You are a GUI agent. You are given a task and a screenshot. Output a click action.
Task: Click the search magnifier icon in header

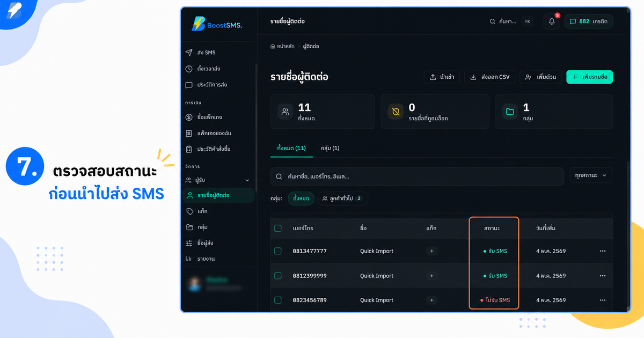[x=493, y=21]
